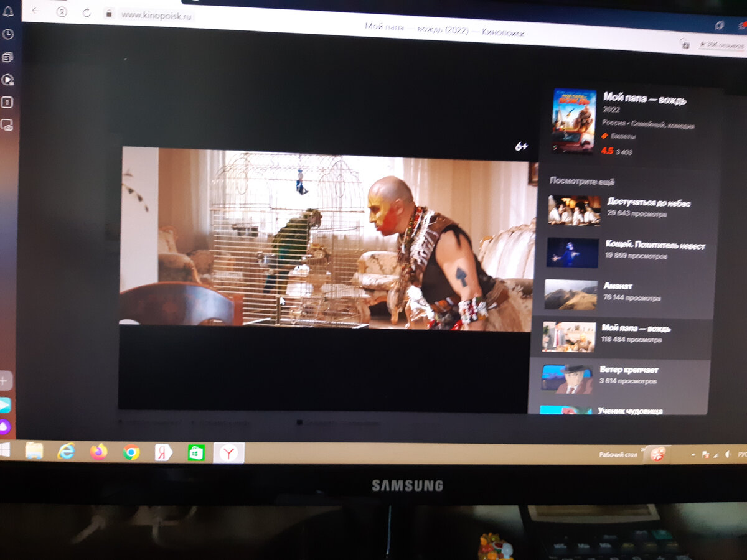Click '76 144 просмотра' view count

(632, 298)
